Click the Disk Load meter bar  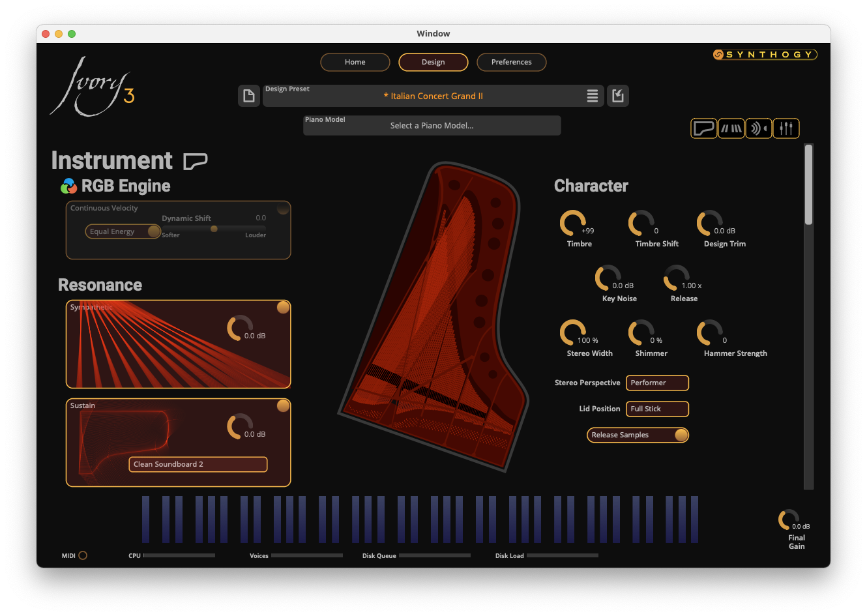coord(563,555)
